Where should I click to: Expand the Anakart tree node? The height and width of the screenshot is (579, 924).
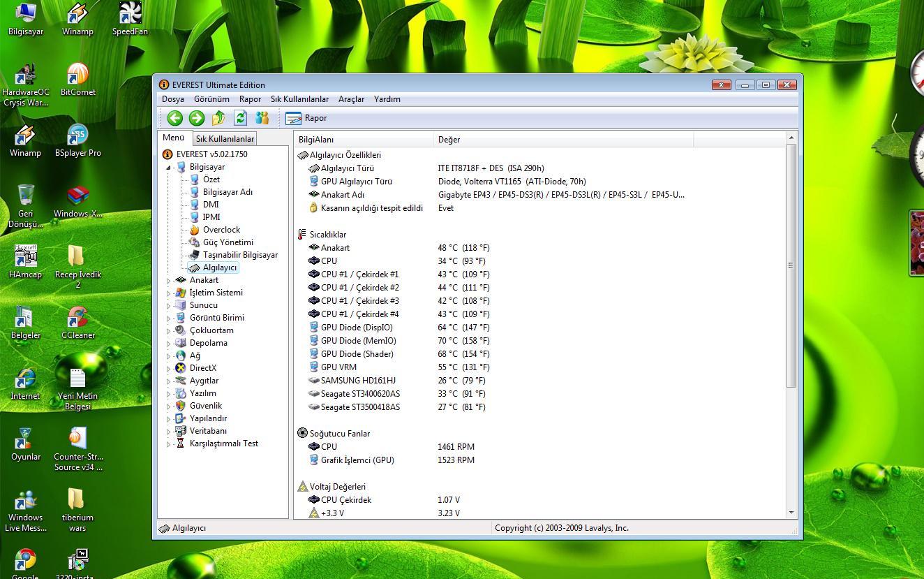168,281
